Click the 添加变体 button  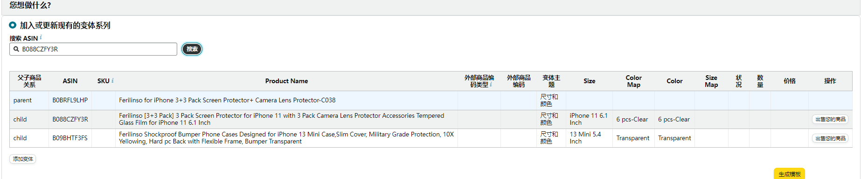[23, 159]
